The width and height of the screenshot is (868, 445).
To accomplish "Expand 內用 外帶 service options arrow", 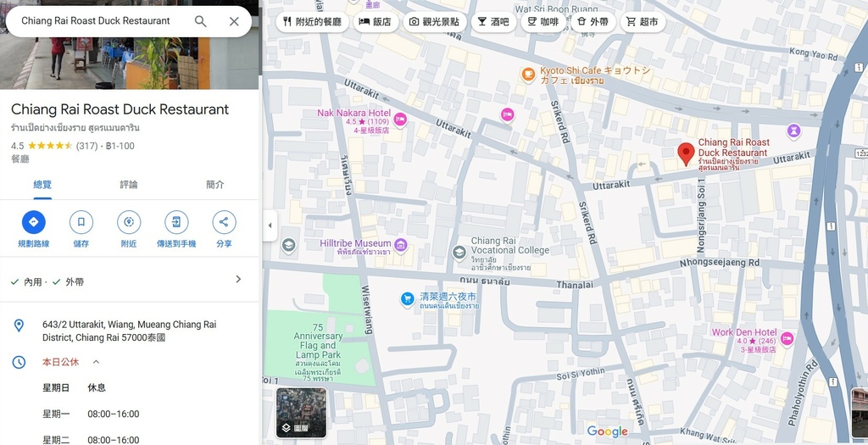I will point(238,279).
